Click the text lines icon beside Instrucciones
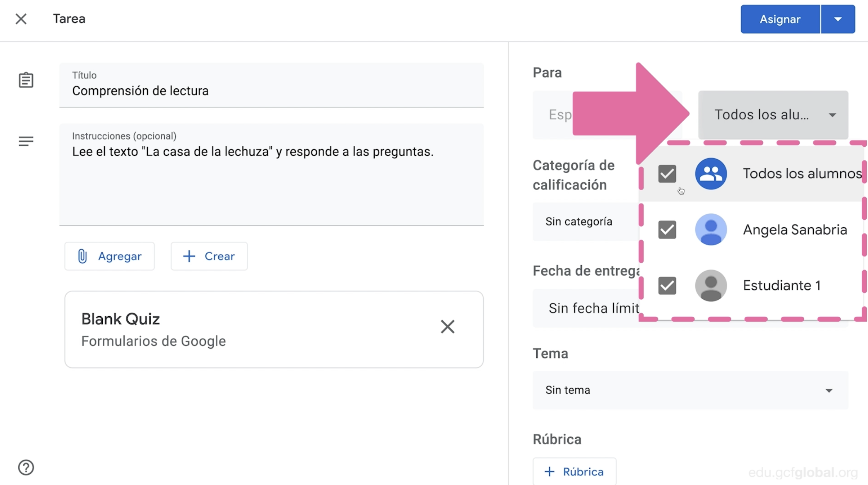The height and width of the screenshot is (485, 868). (26, 141)
